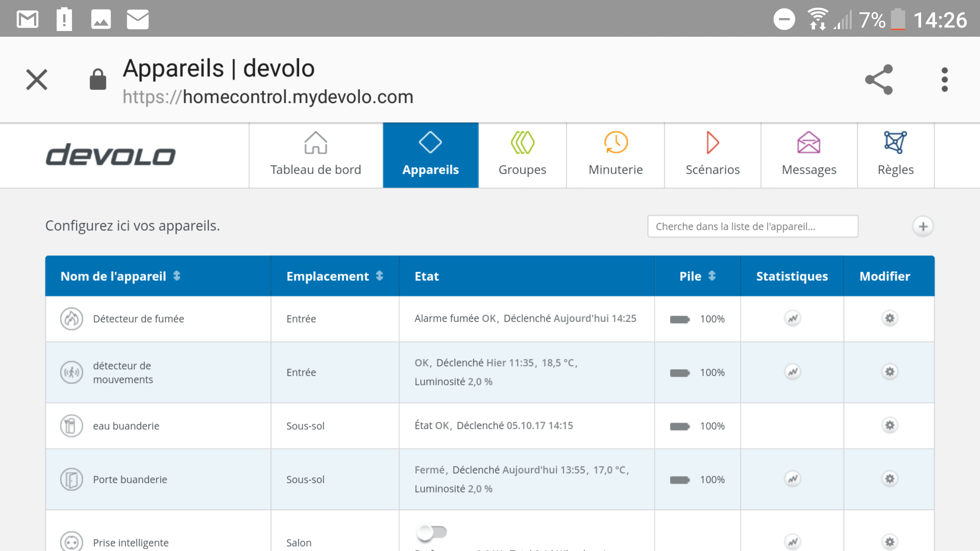Open the Règles tab

pyautogui.click(x=895, y=155)
